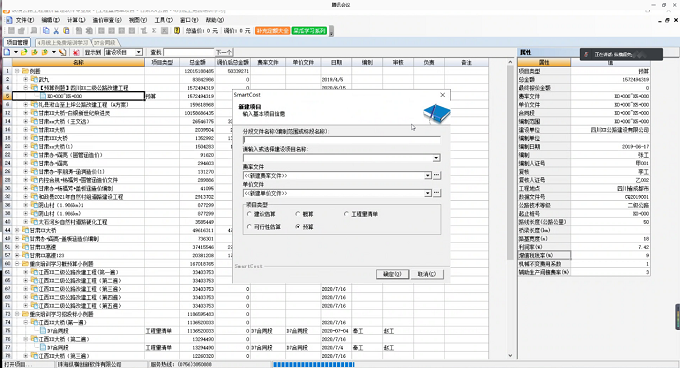This screenshot has height=368, width=680.
Task: Select the 工程量清单 radio button
Action: pyautogui.click(x=346, y=214)
